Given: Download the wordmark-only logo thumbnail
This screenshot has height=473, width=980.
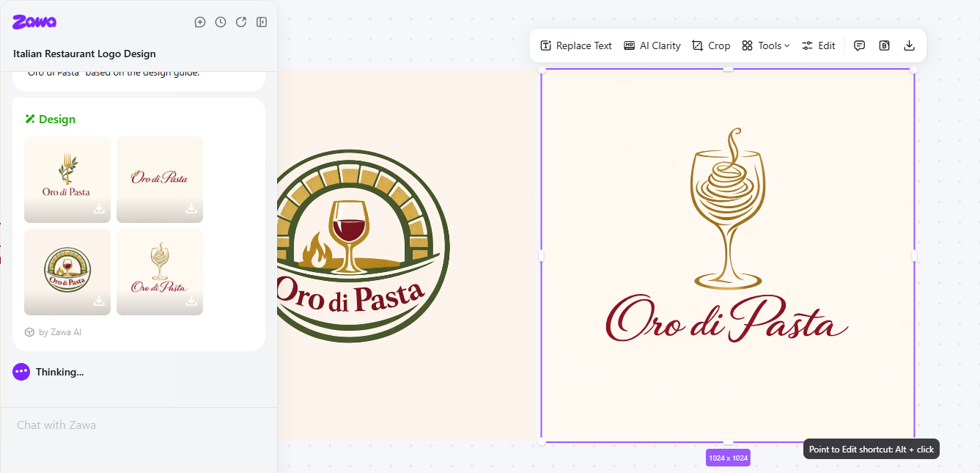Looking at the screenshot, I should pyautogui.click(x=191, y=209).
